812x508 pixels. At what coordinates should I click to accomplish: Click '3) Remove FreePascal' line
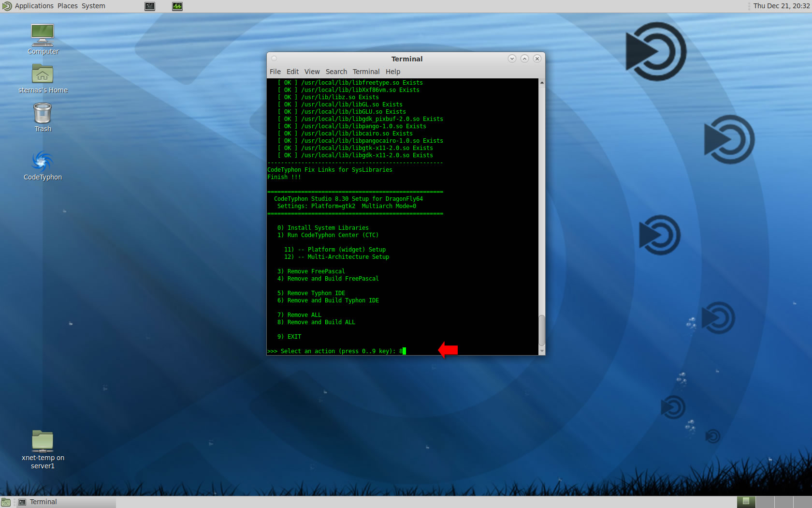(x=311, y=271)
